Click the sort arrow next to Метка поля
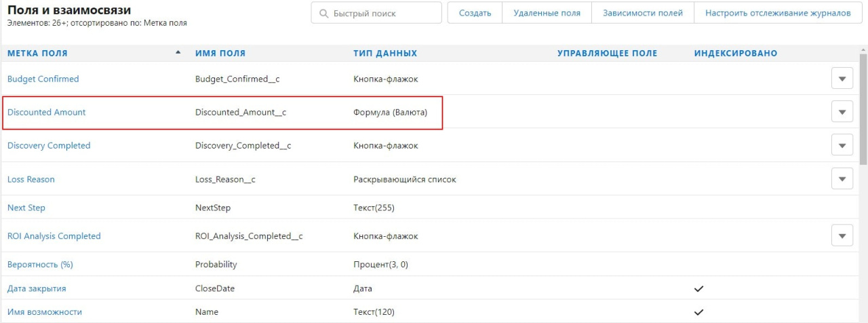This screenshot has height=323, width=868. [x=178, y=52]
